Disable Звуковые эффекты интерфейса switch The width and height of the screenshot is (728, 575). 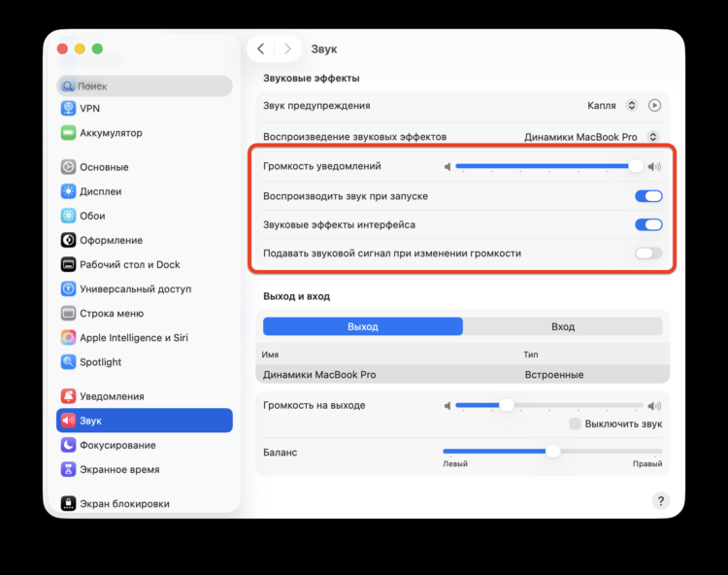click(648, 225)
